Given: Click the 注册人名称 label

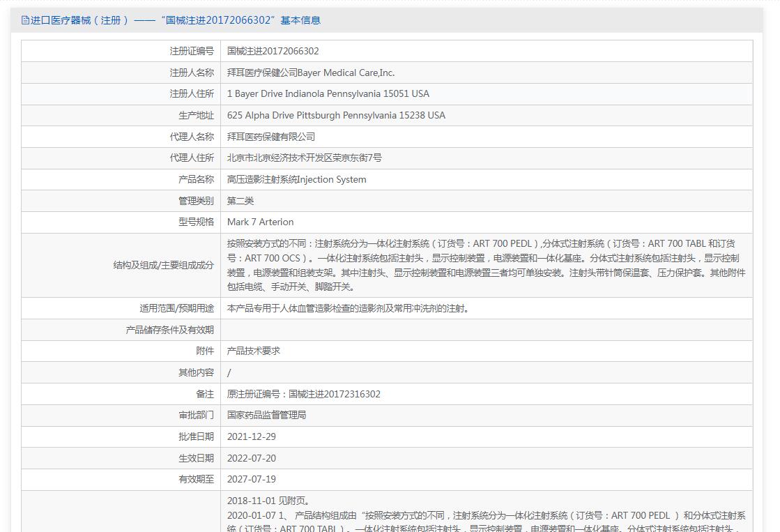Looking at the screenshot, I should click(192, 73).
